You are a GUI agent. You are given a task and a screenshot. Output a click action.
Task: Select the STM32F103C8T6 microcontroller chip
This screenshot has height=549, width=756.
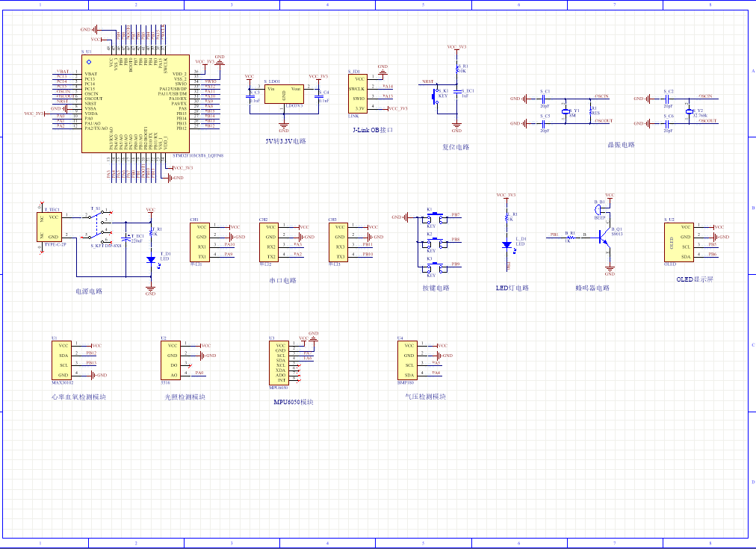coord(126,104)
